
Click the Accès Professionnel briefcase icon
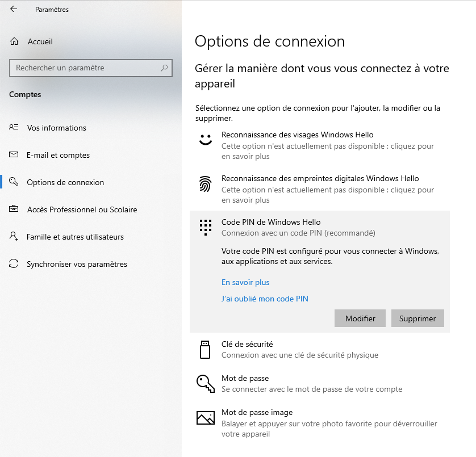click(x=14, y=209)
